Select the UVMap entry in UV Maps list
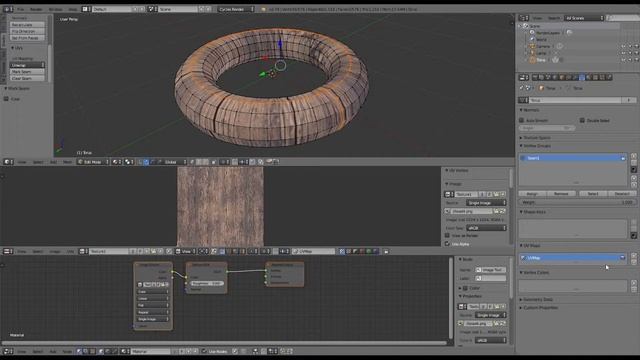The height and width of the screenshot is (360, 640). (x=573, y=258)
